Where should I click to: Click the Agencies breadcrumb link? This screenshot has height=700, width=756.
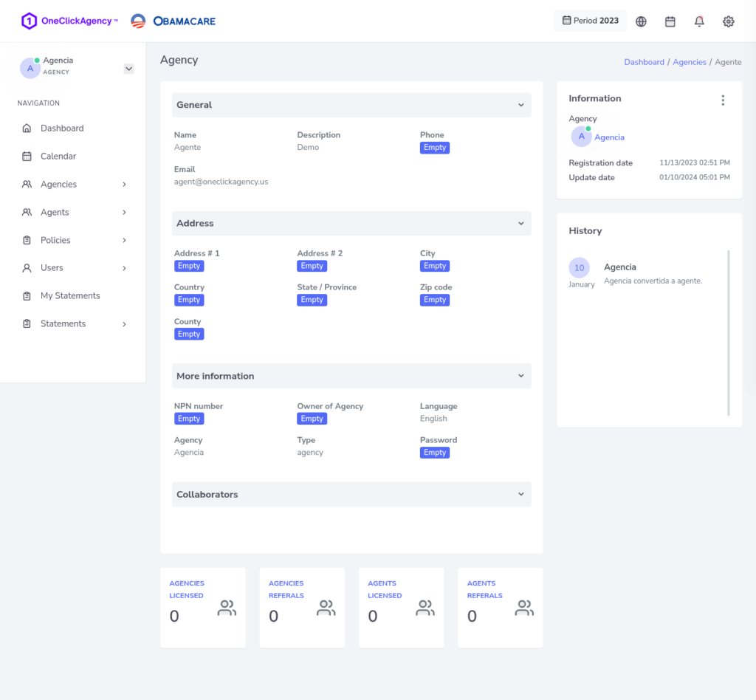click(x=690, y=62)
